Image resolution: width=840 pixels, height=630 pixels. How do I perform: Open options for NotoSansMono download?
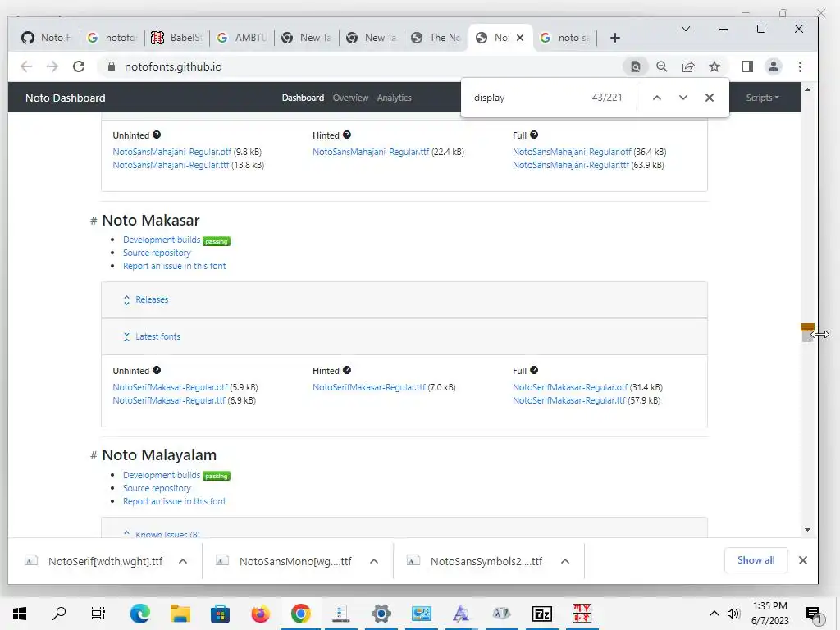point(374,561)
